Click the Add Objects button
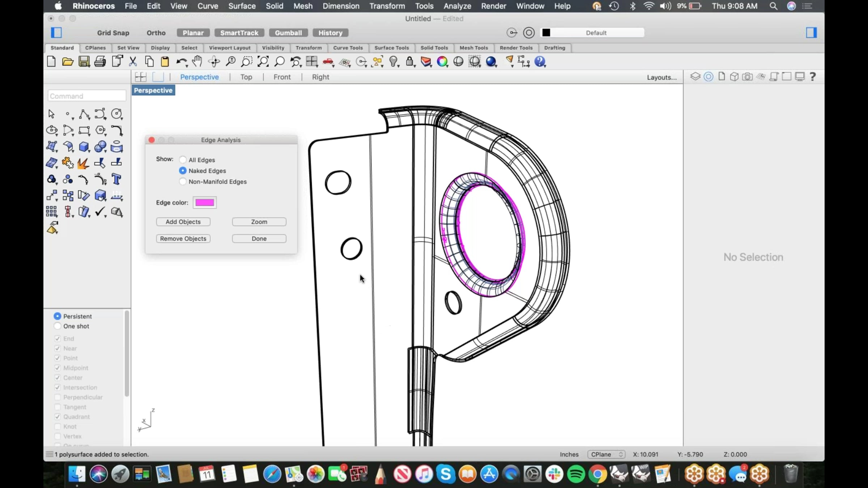Viewport: 868px width, 488px height. point(183,222)
